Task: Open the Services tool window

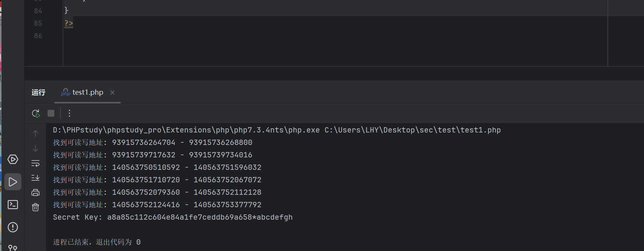Action: pyautogui.click(x=13, y=159)
